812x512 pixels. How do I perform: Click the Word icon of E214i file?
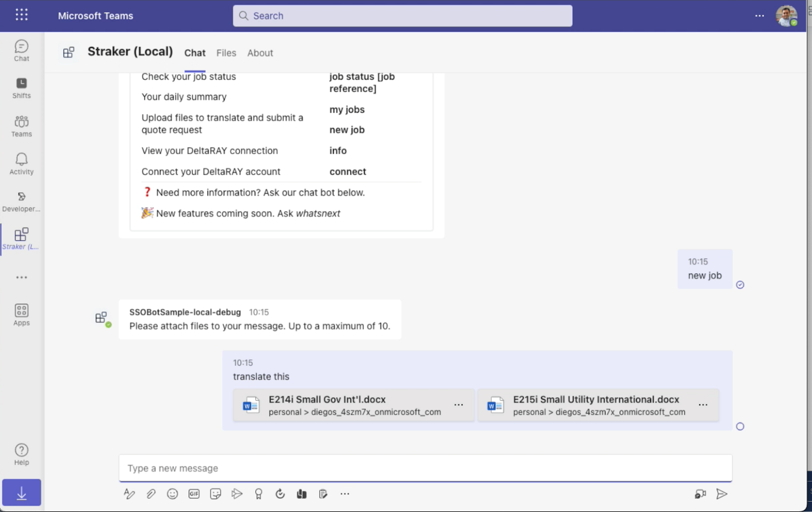(251, 405)
